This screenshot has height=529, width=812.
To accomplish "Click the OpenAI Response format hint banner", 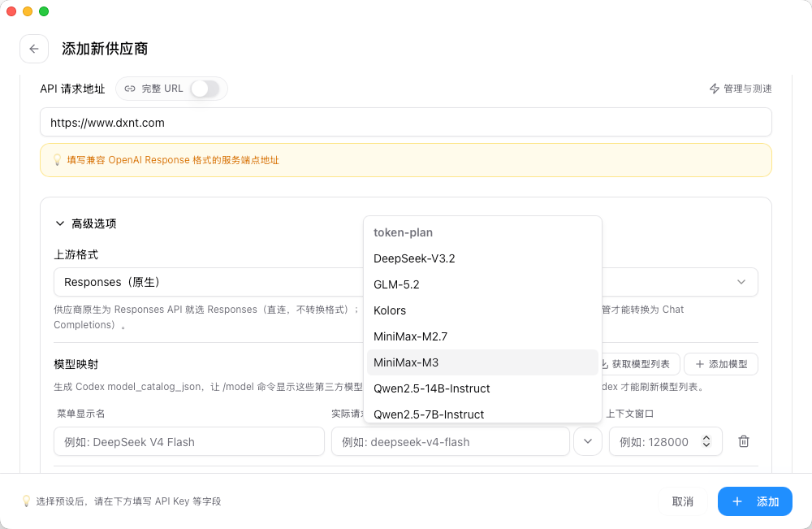I will (x=406, y=160).
